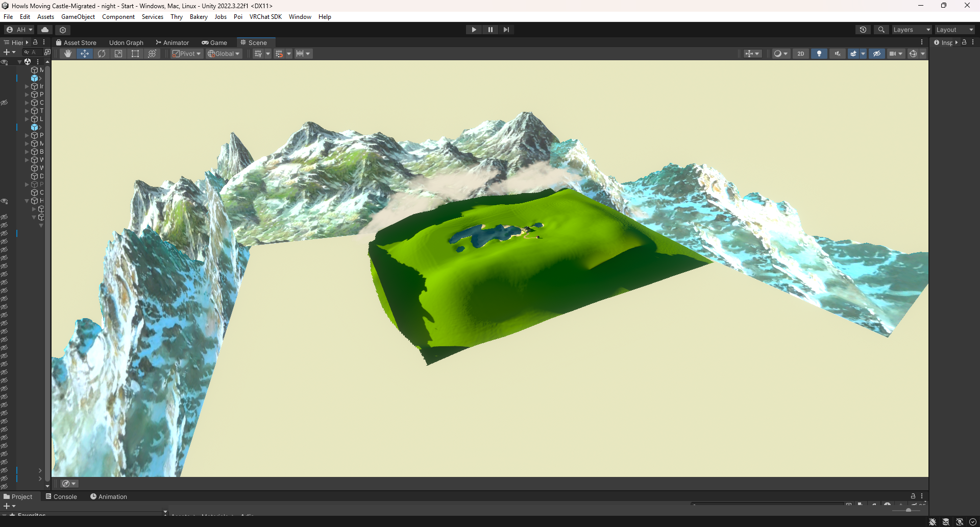Toggle Project panel lock

click(913, 496)
